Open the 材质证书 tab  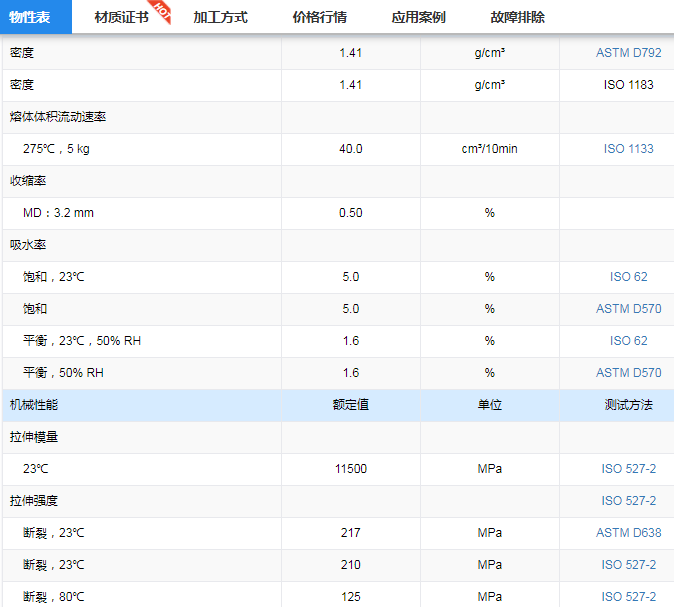point(121,17)
